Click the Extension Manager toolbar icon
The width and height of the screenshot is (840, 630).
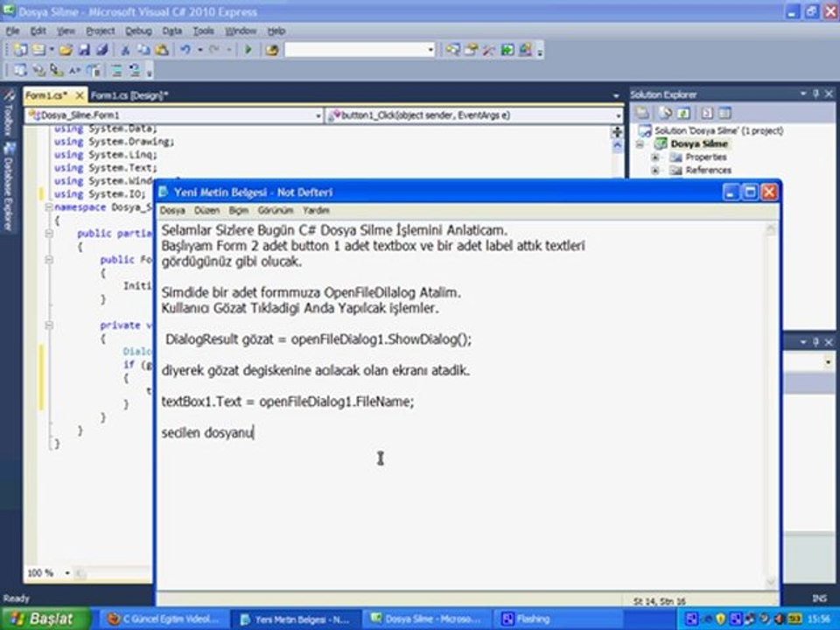pos(525,50)
